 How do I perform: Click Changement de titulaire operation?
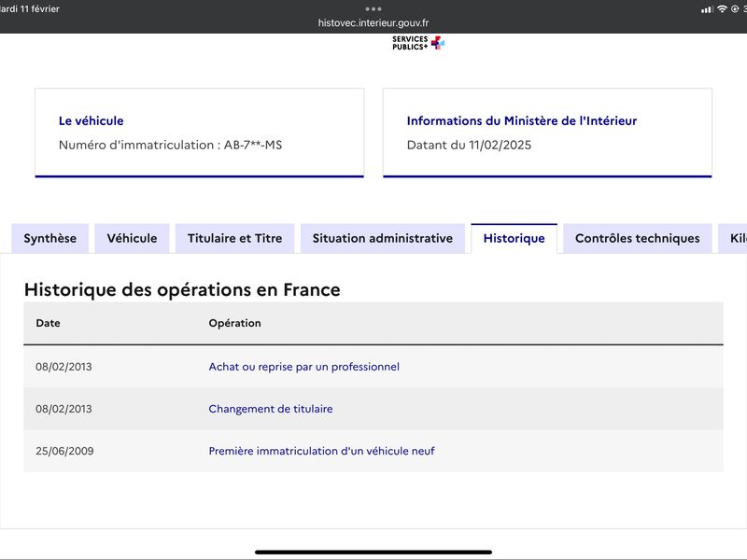[271, 409]
